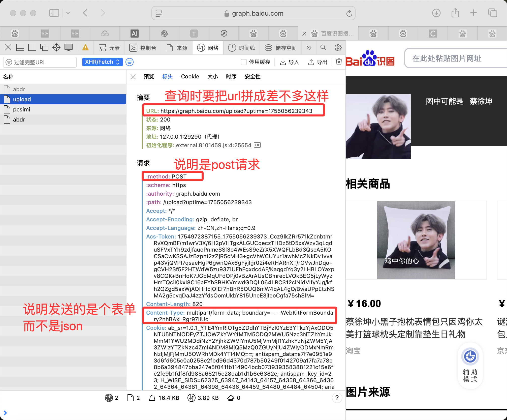Viewport: 507px width, 420px height.
Task: Dock inspector to the bottom
Action: click(x=20, y=48)
